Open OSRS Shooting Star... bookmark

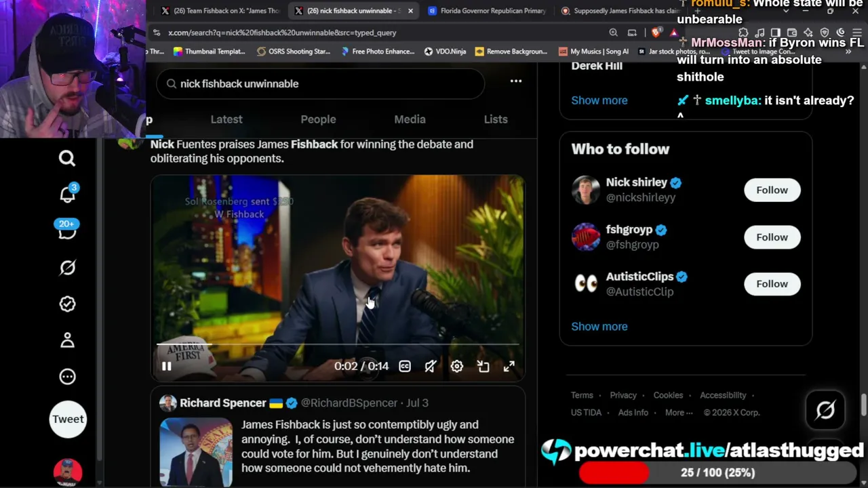pyautogui.click(x=293, y=52)
